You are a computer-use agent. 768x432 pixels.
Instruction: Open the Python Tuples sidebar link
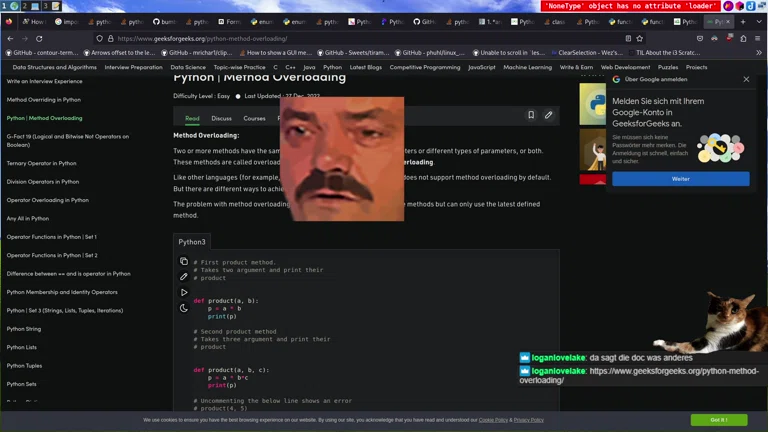[24, 366]
